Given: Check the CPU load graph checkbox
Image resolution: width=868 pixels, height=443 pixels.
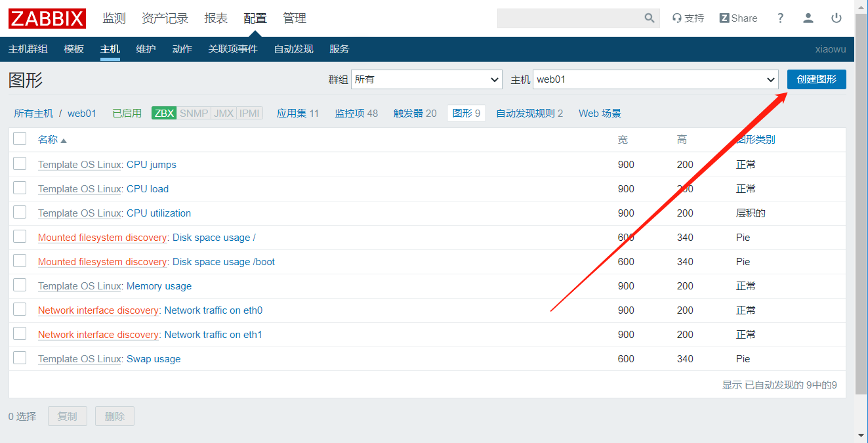Looking at the screenshot, I should [x=20, y=188].
